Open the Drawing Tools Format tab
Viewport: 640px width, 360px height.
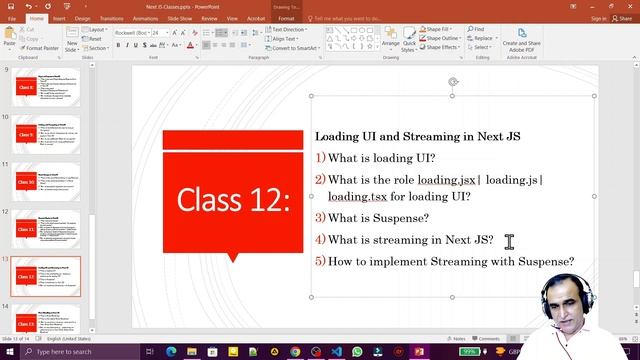(x=286, y=19)
